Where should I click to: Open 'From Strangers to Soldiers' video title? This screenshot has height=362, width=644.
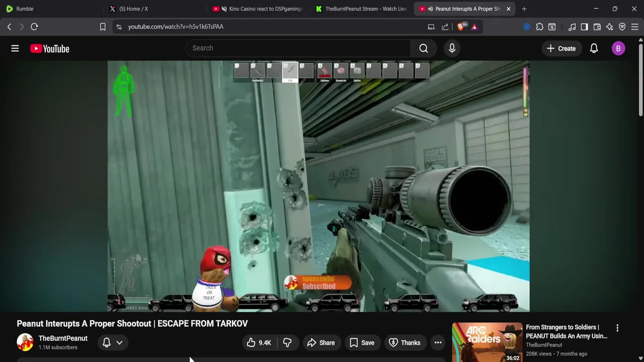coord(567,332)
